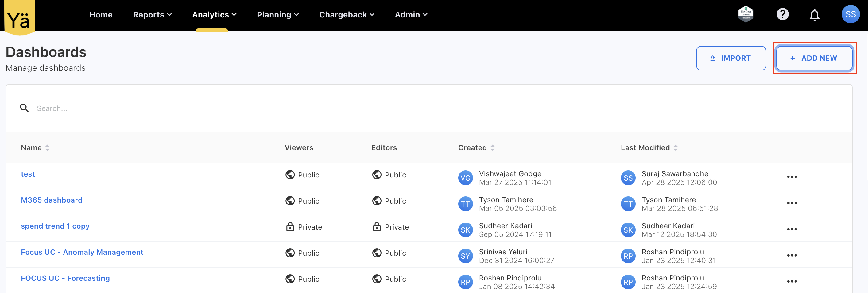Sort dashboards by Name column
The image size is (868, 293).
tap(47, 148)
